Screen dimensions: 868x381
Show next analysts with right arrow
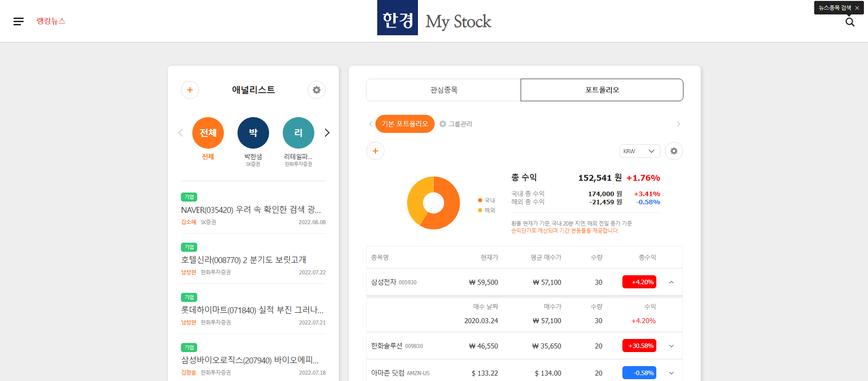(x=327, y=132)
